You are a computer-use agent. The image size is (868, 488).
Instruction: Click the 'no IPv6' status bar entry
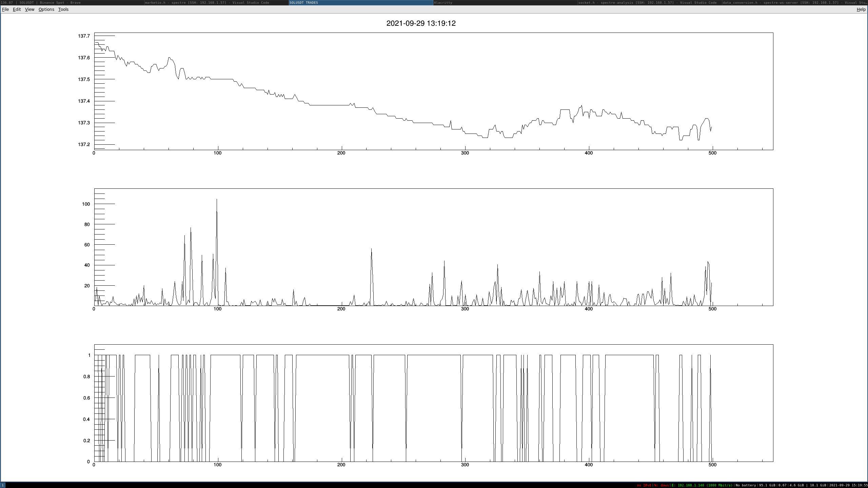644,485
